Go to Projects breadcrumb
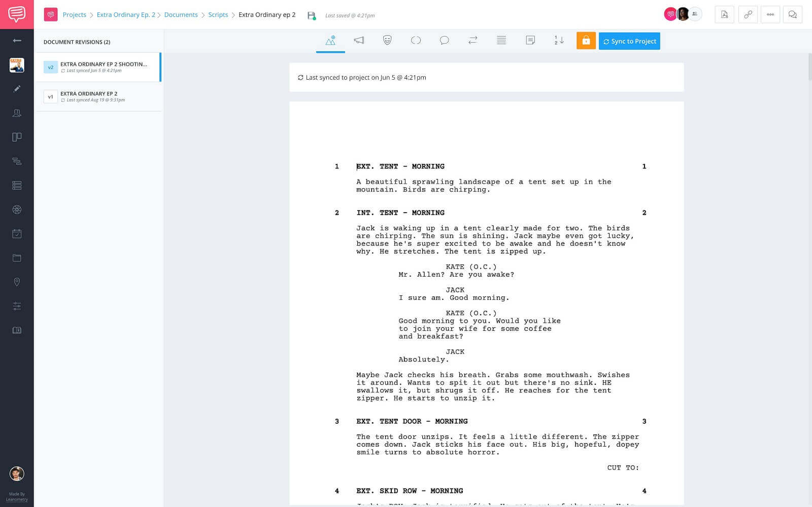 74,15
